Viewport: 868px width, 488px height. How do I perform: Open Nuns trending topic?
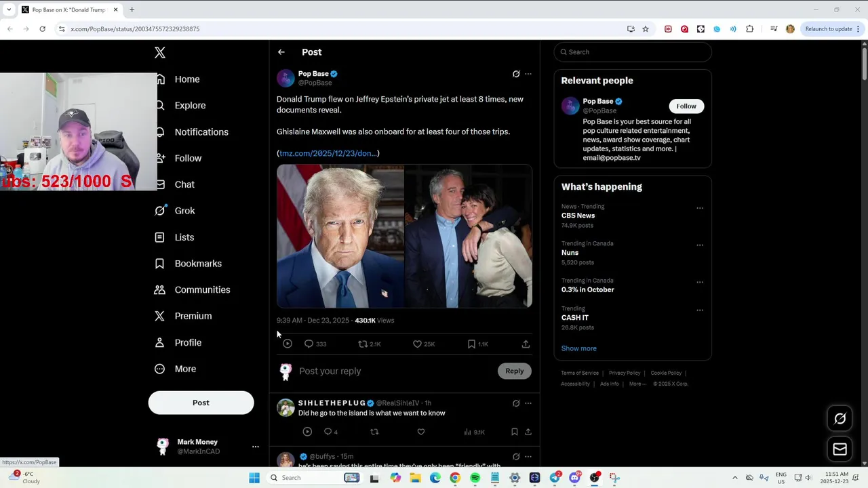[570, 253]
